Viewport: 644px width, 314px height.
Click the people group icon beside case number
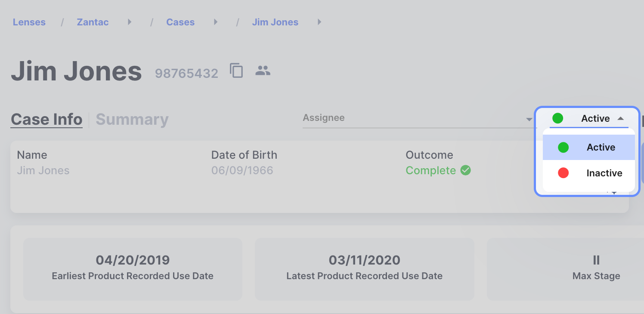click(x=263, y=71)
